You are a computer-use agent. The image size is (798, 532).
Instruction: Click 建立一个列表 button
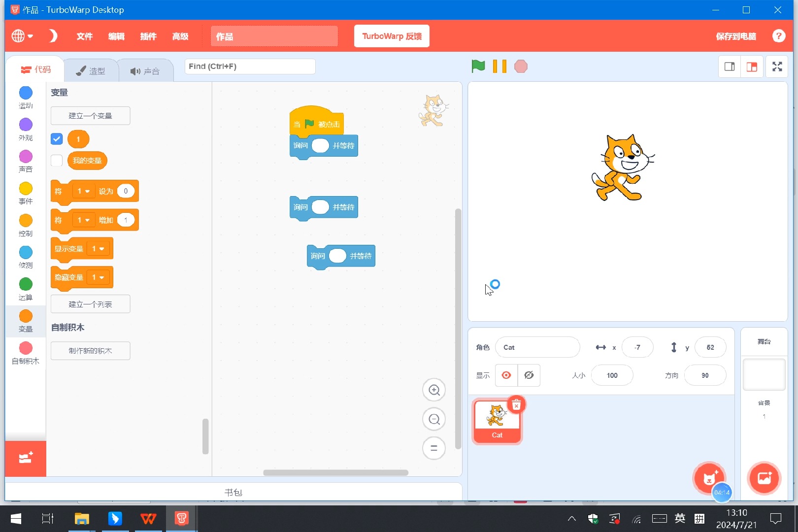(91, 304)
